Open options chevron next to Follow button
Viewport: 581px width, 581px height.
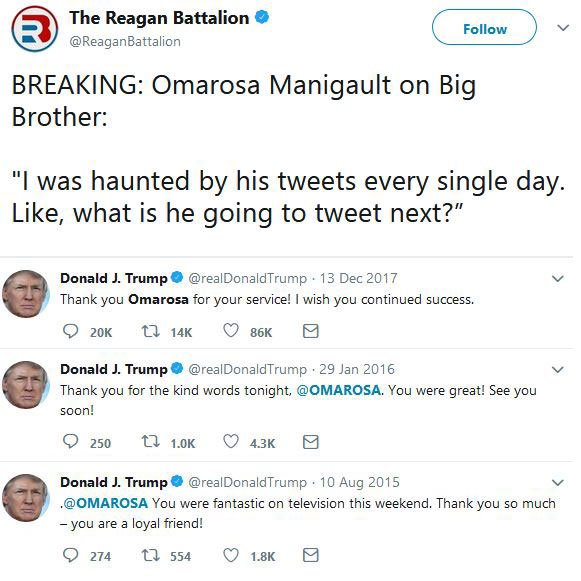(563, 28)
